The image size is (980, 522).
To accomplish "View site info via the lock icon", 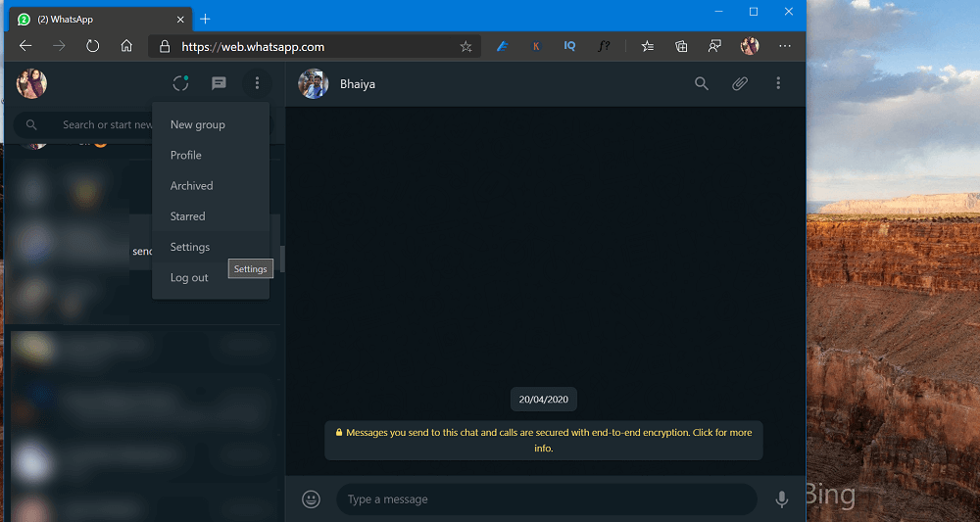I will click(165, 46).
